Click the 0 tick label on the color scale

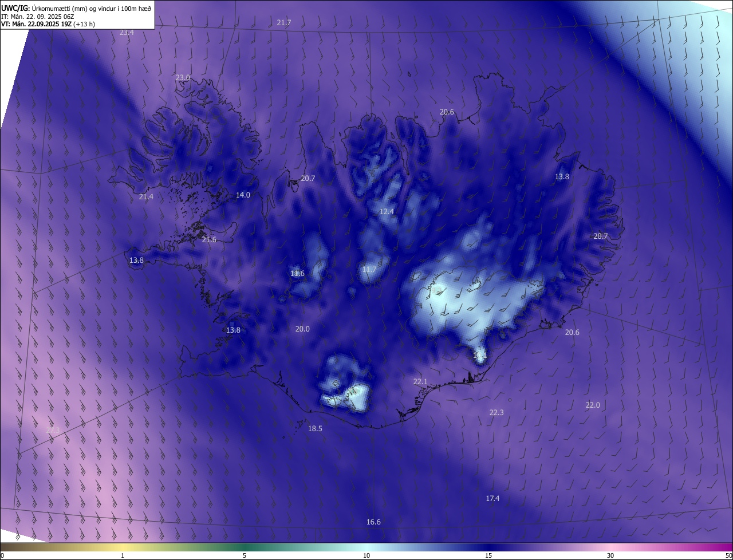click(x=2, y=555)
